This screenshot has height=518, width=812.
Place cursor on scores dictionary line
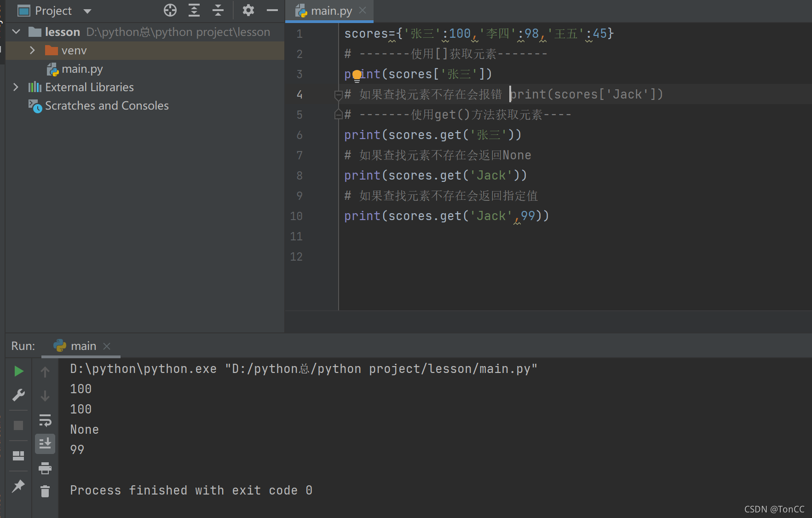[x=479, y=34]
